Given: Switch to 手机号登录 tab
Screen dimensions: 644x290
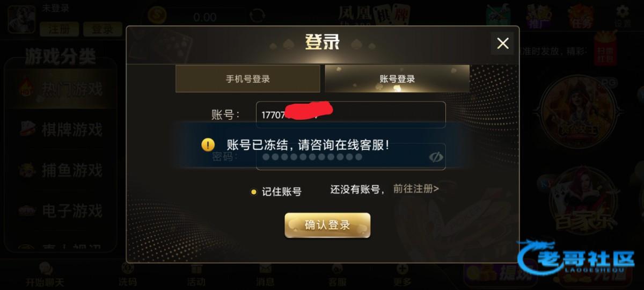Looking at the screenshot, I should tap(248, 79).
